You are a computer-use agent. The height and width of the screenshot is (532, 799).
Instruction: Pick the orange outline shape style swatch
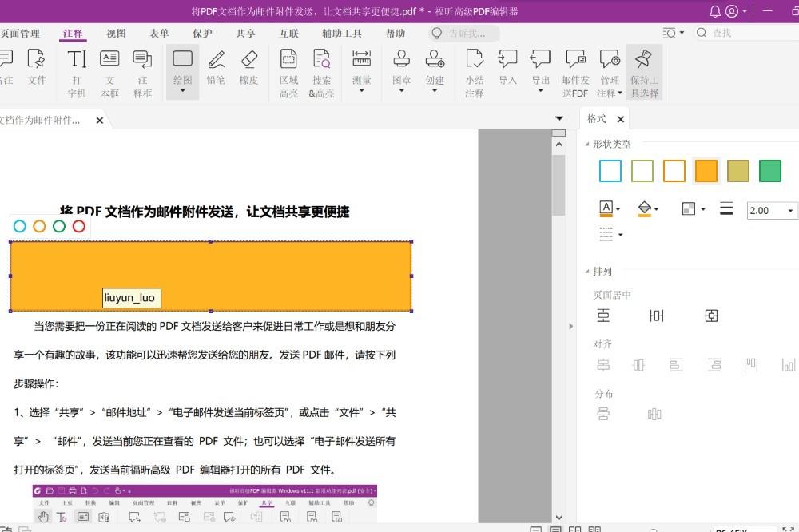click(674, 171)
